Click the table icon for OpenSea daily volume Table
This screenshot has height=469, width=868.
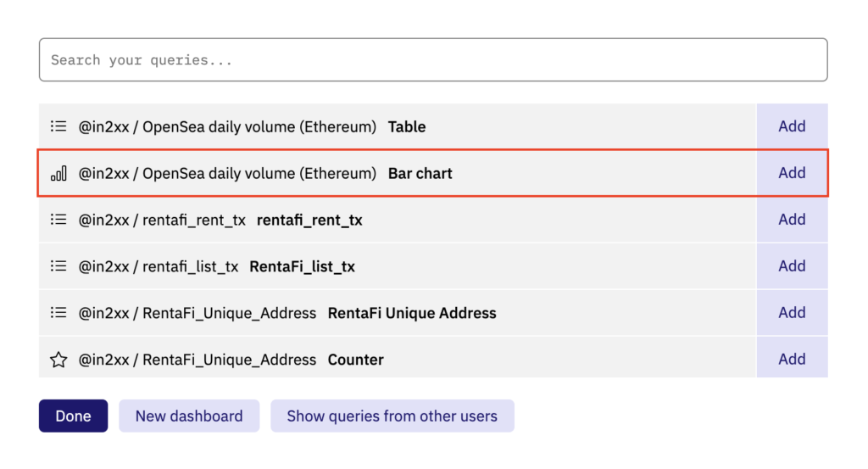point(58,126)
